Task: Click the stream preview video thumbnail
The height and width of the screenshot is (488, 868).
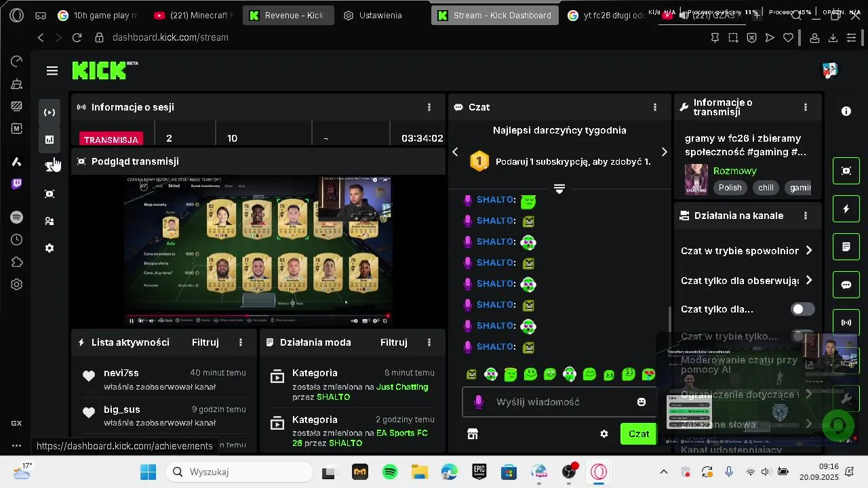Action: coord(258,251)
